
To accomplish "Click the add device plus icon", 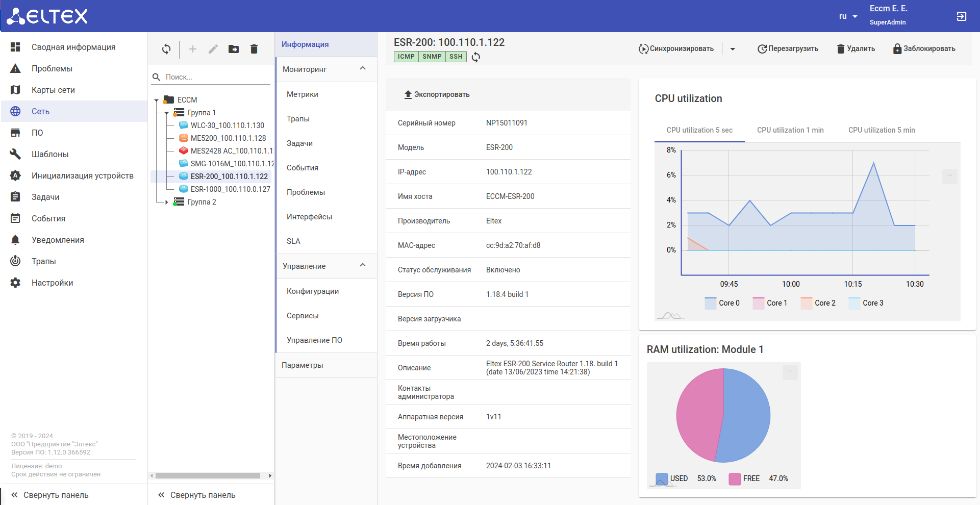I will point(193,49).
